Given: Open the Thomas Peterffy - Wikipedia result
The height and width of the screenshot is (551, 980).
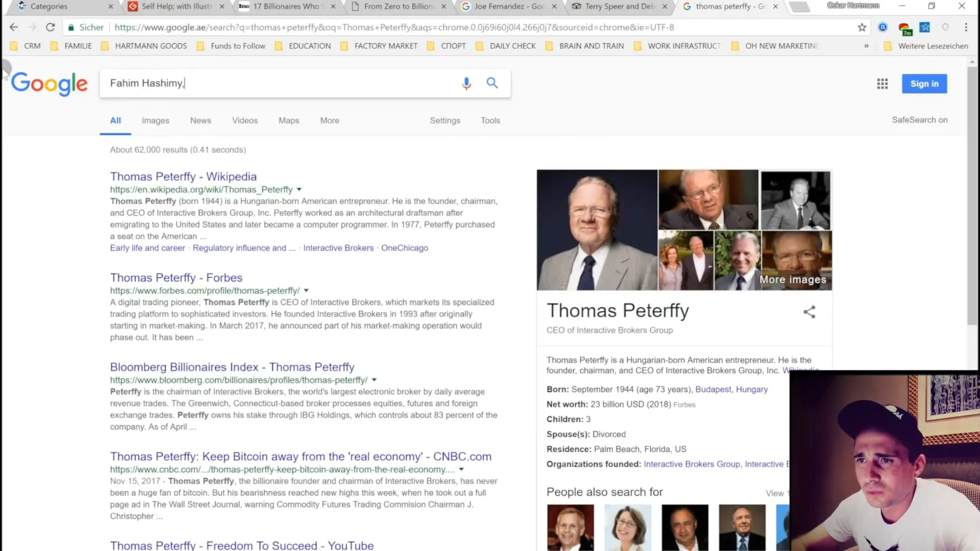Looking at the screenshot, I should 183,177.
